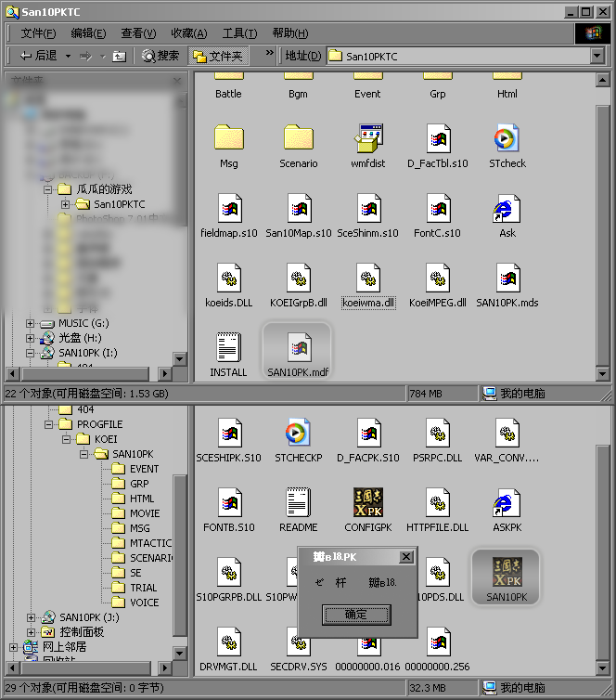616x700 pixels.
Task: Click the 搜索 search toolbar button
Action: pyautogui.click(x=160, y=56)
